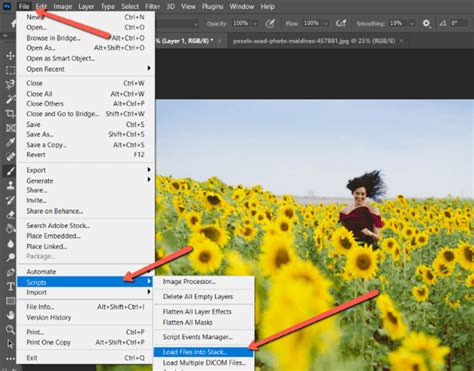Screen dimensions: 474x371
Task: Open the Flow value dropdown
Action: coord(326,24)
